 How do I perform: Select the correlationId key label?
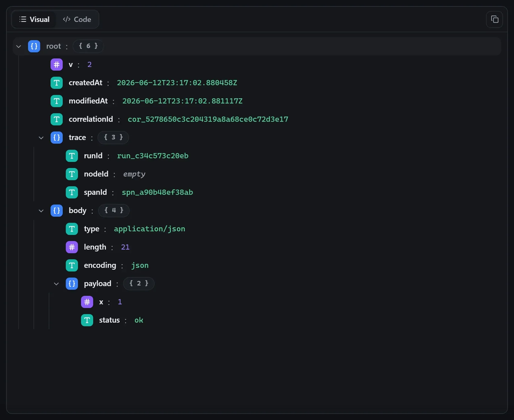91,119
